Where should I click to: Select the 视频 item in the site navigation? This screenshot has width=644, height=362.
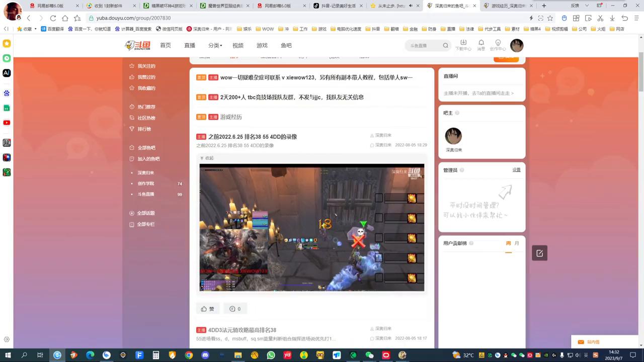click(x=237, y=45)
